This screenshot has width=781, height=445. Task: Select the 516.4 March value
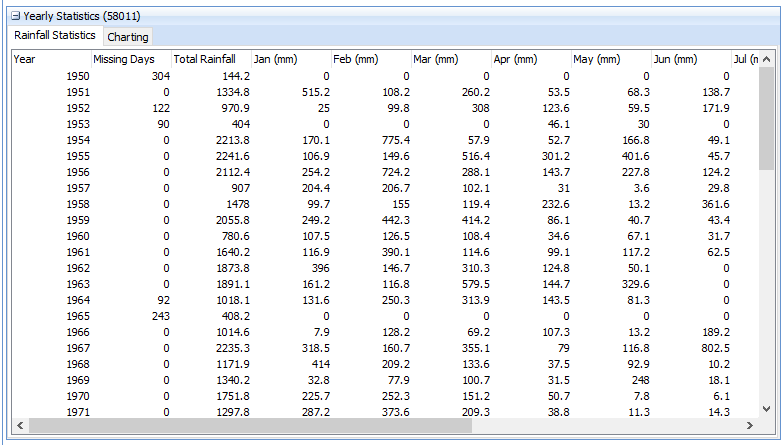pos(476,156)
